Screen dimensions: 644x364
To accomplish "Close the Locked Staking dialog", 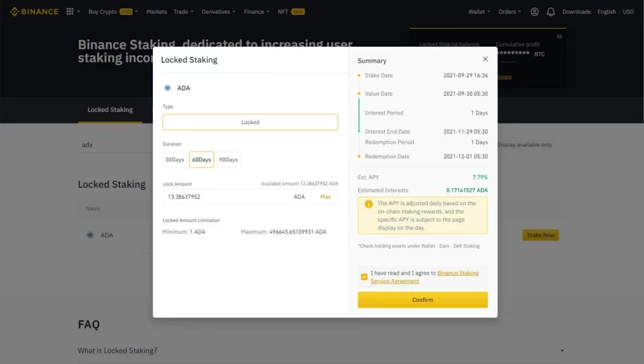I will click(485, 59).
